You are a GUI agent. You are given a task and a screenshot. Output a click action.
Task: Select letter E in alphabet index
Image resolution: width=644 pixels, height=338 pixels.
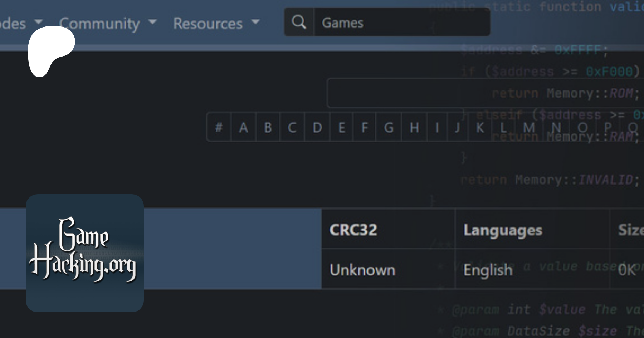point(342,127)
